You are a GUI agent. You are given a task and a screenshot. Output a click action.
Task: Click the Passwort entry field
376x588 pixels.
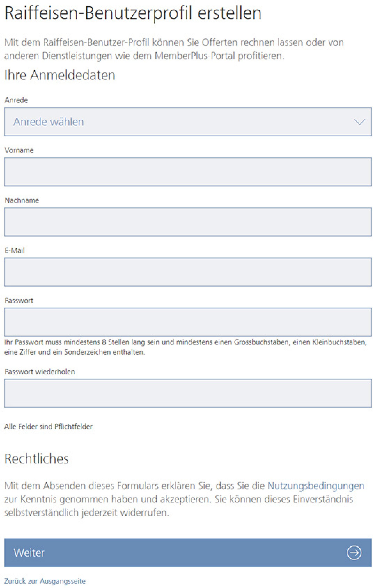[x=188, y=322]
